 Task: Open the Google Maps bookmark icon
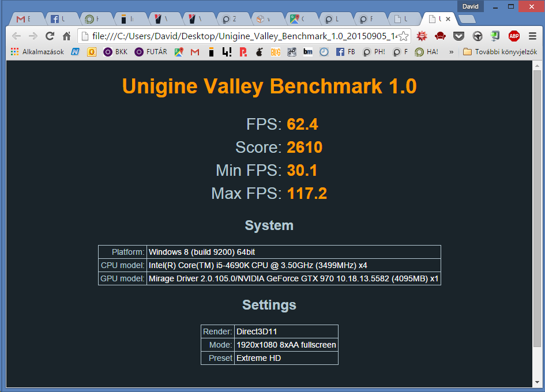[x=179, y=52]
